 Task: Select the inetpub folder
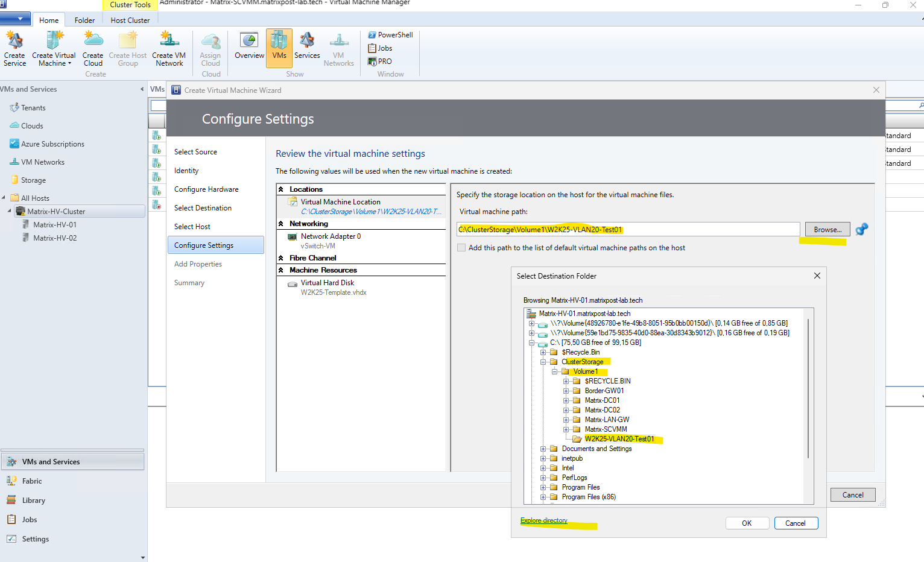[572, 458]
